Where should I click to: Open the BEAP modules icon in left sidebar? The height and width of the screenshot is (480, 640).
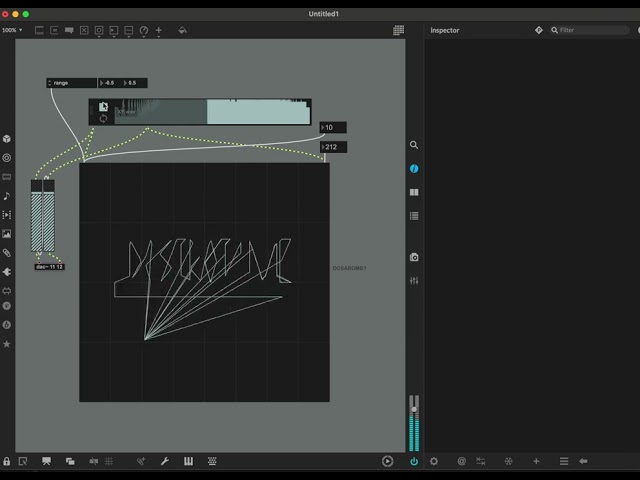click(7, 325)
